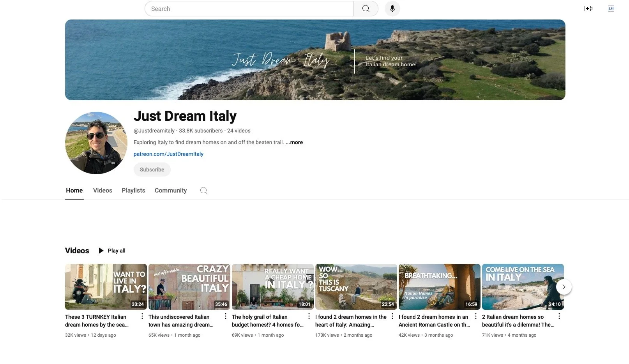Open options menu for heart of Italy video
629x364 pixels.
point(392,316)
